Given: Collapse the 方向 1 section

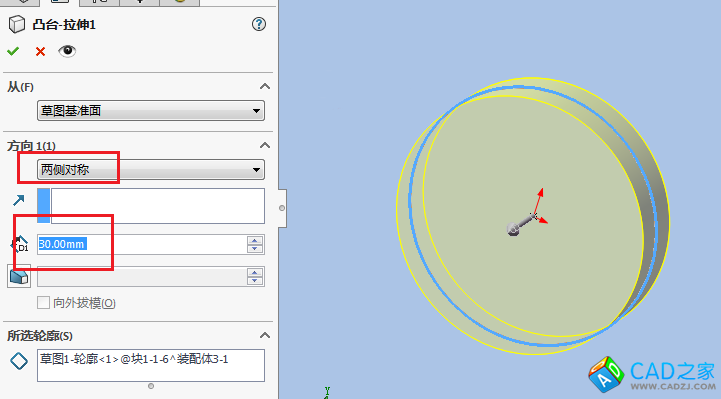Looking at the screenshot, I should tap(265, 145).
